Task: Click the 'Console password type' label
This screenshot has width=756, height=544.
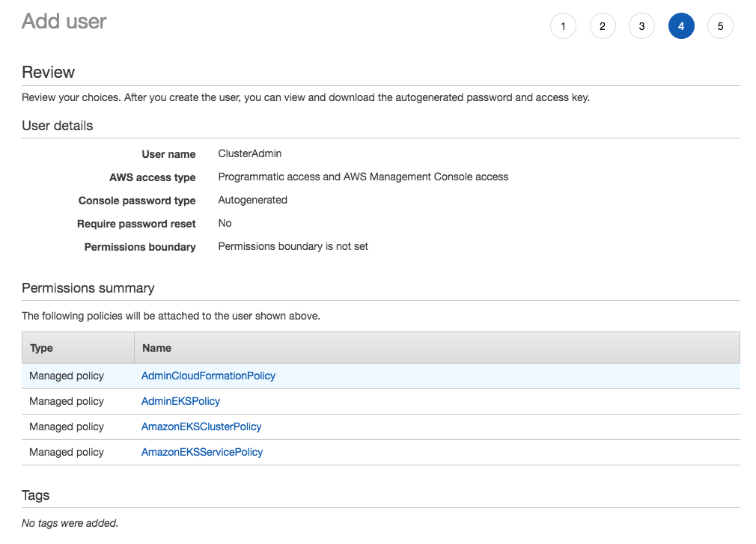Action: click(x=137, y=201)
